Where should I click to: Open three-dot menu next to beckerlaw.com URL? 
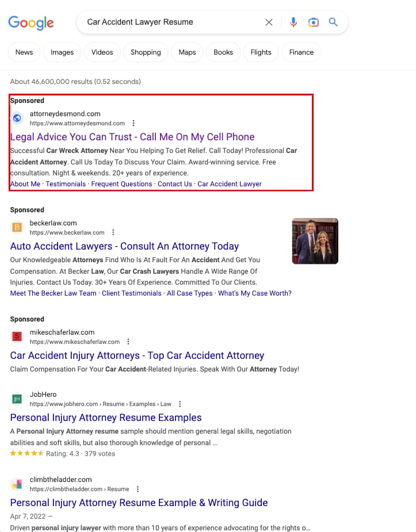coord(113,232)
